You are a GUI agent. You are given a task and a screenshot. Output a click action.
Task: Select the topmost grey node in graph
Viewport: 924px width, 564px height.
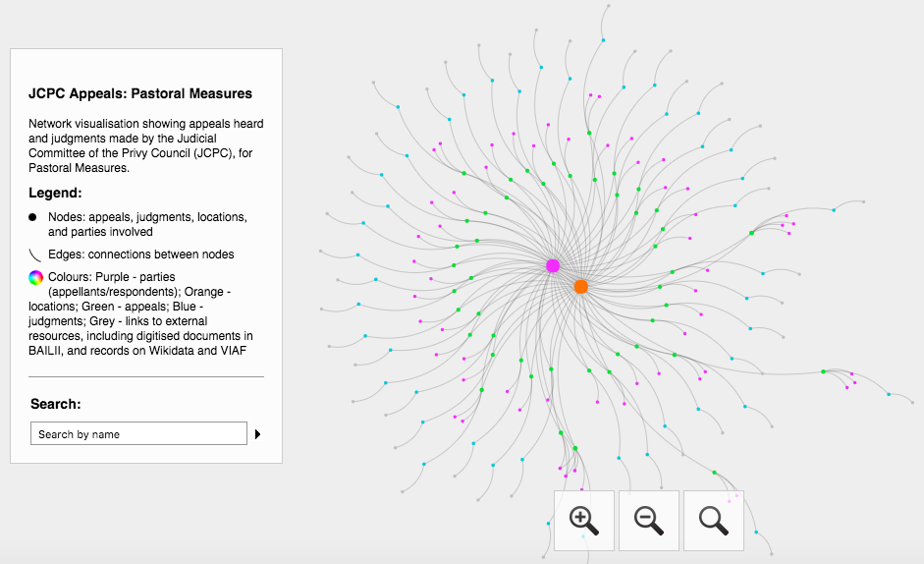[608, 6]
